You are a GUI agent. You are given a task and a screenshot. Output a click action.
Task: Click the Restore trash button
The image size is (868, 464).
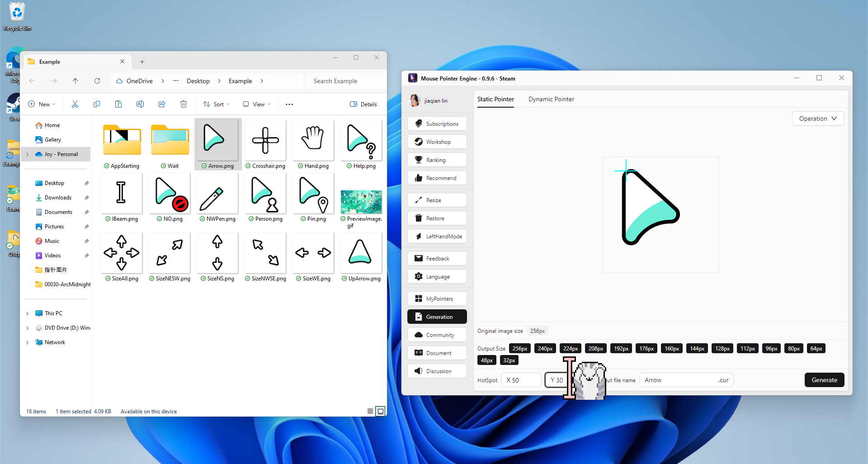(x=437, y=218)
